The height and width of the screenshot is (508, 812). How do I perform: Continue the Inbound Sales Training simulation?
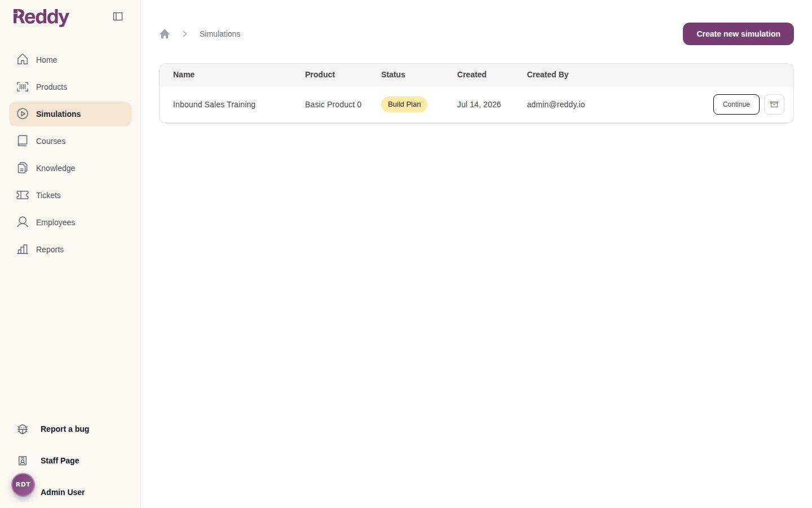tap(736, 104)
